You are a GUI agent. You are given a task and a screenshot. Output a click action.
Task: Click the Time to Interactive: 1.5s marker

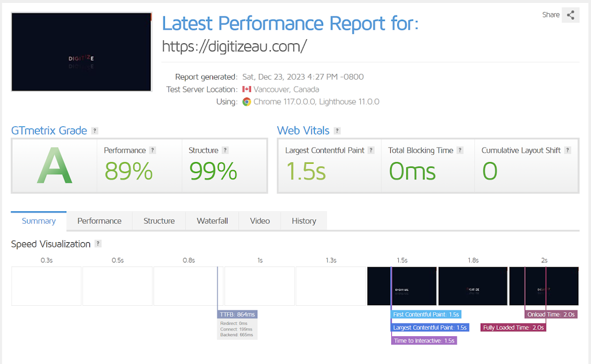(x=424, y=341)
